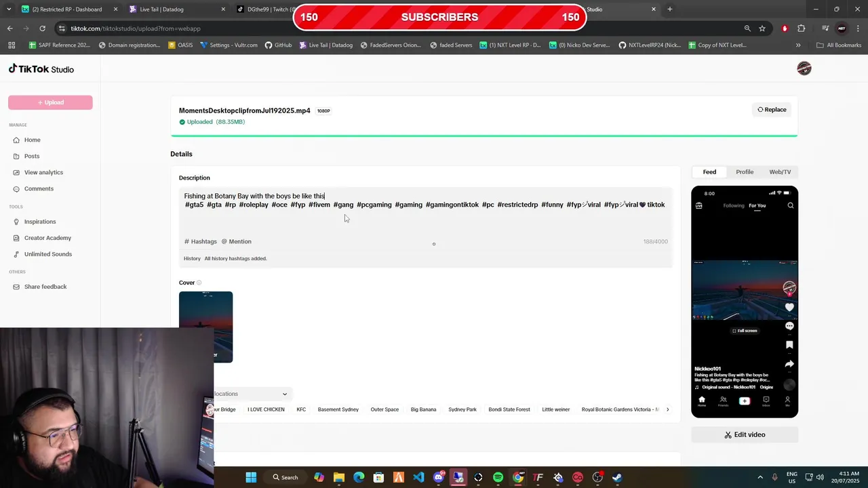This screenshot has width=868, height=488.
Task: Switch preview to Feed tab
Action: pyautogui.click(x=709, y=172)
